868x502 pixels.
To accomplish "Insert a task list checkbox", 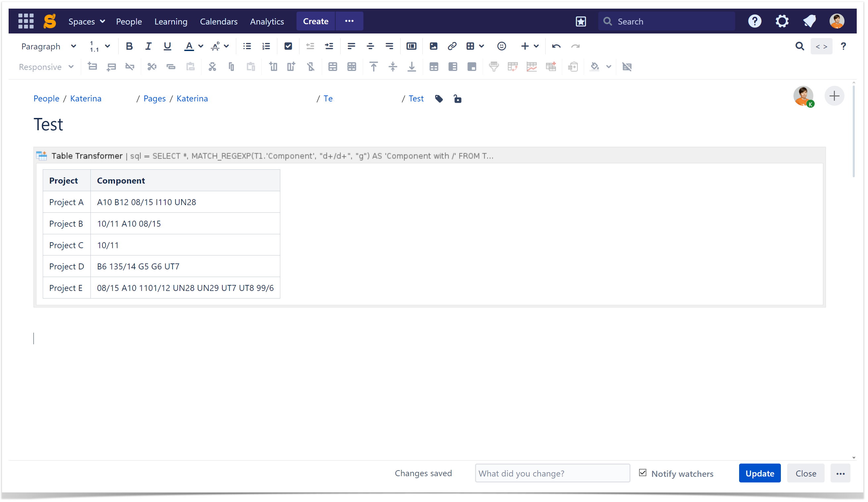I will click(288, 46).
